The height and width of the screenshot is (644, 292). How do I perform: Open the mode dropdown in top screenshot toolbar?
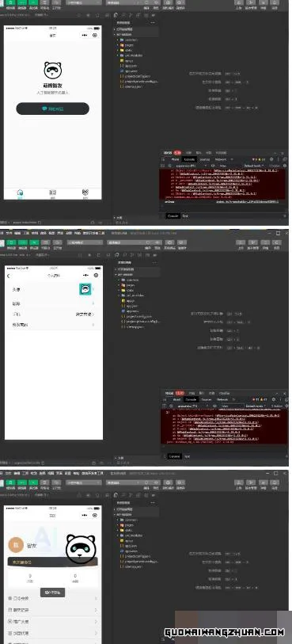(x=85, y=2)
